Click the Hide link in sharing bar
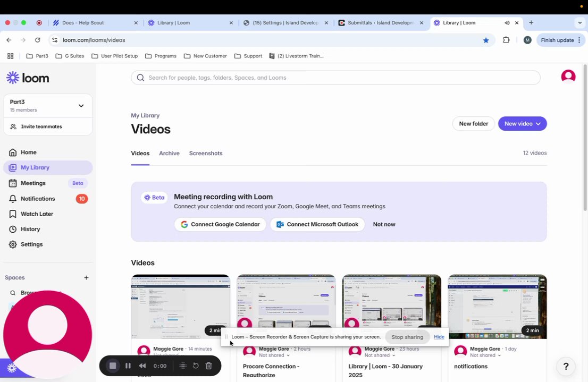588x382 pixels. [x=439, y=337]
